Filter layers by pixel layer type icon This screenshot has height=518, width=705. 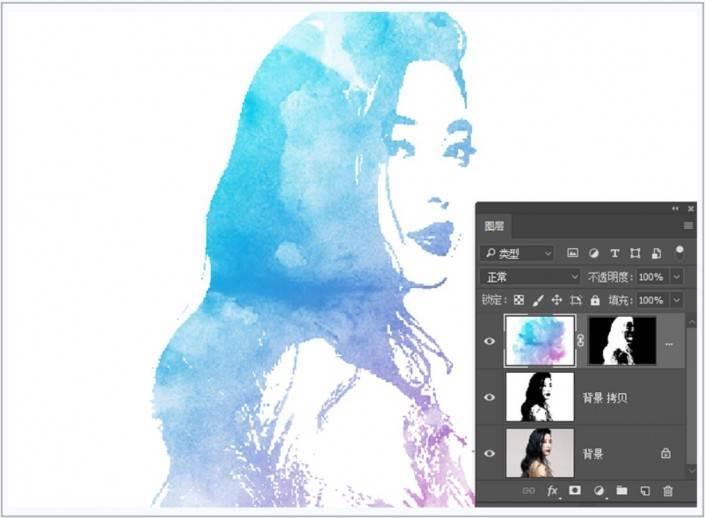click(572, 253)
